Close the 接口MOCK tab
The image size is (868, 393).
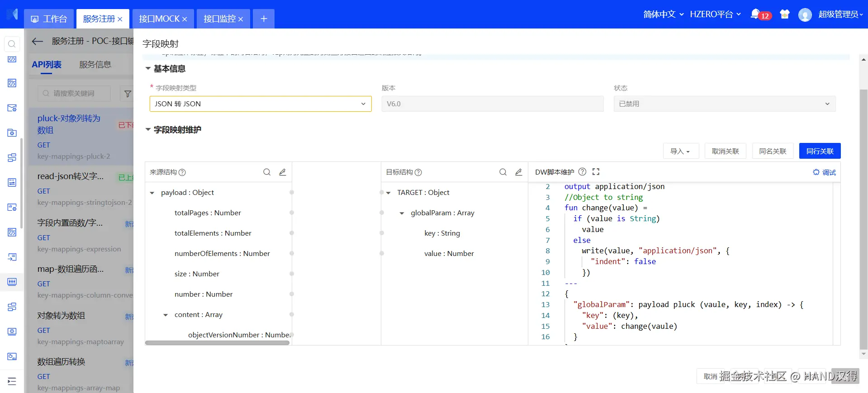tap(185, 19)
